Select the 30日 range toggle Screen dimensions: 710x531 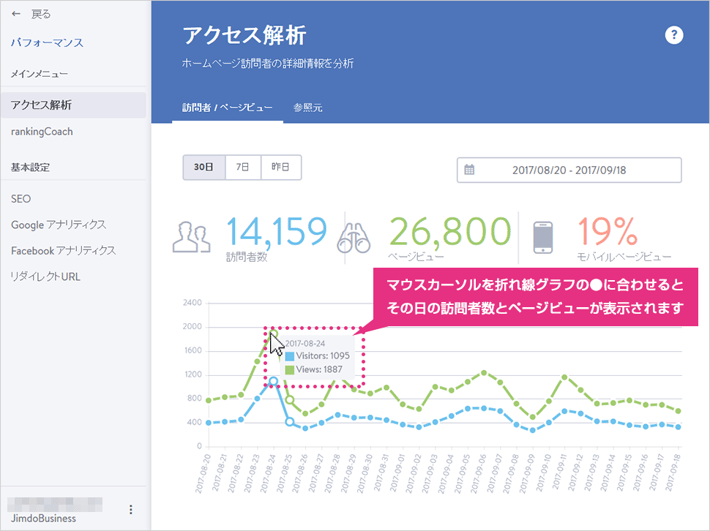[203, 168]
